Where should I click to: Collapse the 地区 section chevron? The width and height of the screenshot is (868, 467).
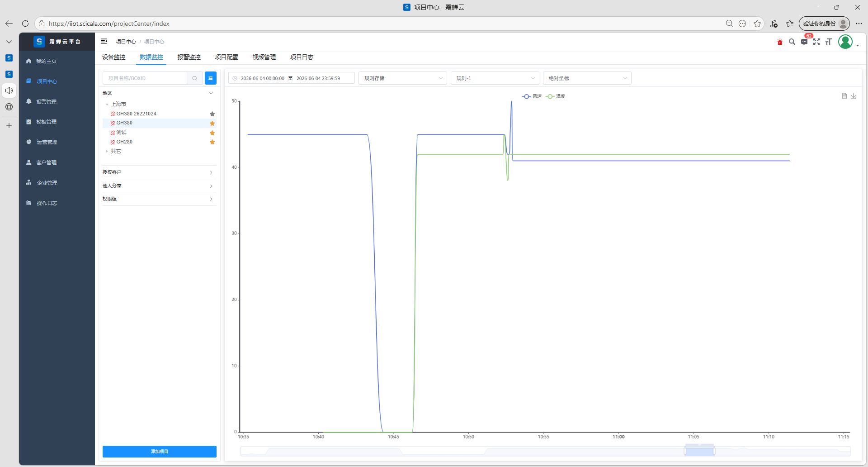(x=211, y=93)
